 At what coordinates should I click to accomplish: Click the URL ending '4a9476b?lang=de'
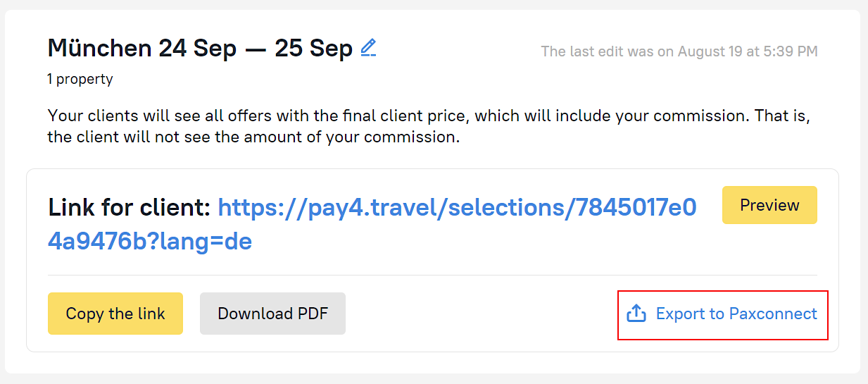click(x=150, y=242)
